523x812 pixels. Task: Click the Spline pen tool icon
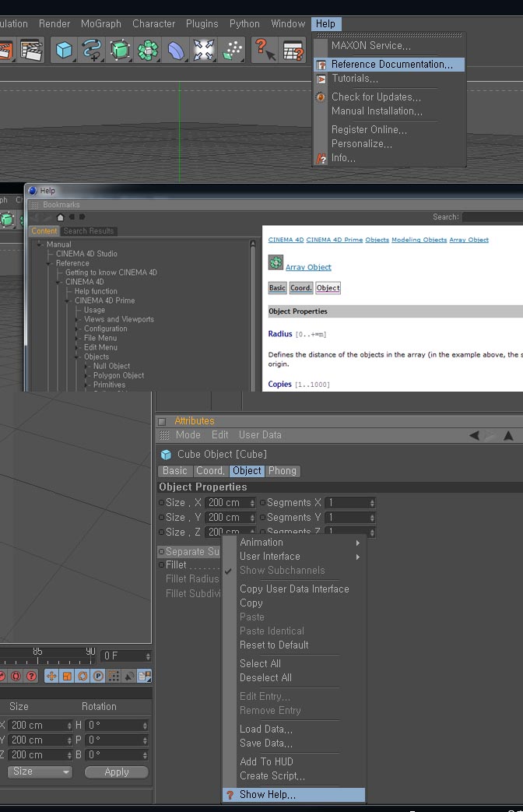click(92, 51)
